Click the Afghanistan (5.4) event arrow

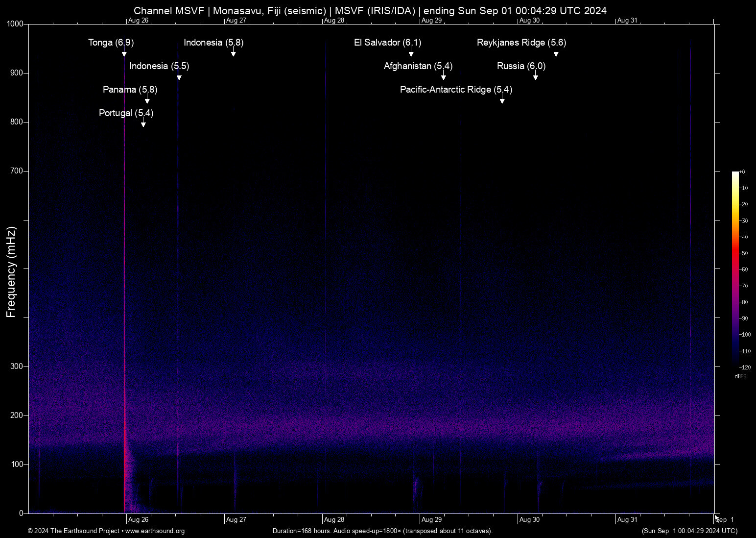(x=444, y=76)
